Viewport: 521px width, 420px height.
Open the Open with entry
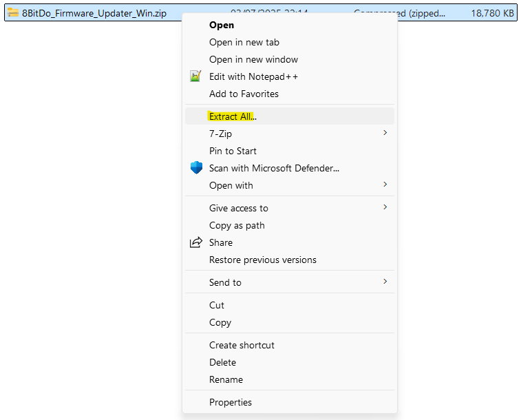pyautogui.click(x=290, y=185)
